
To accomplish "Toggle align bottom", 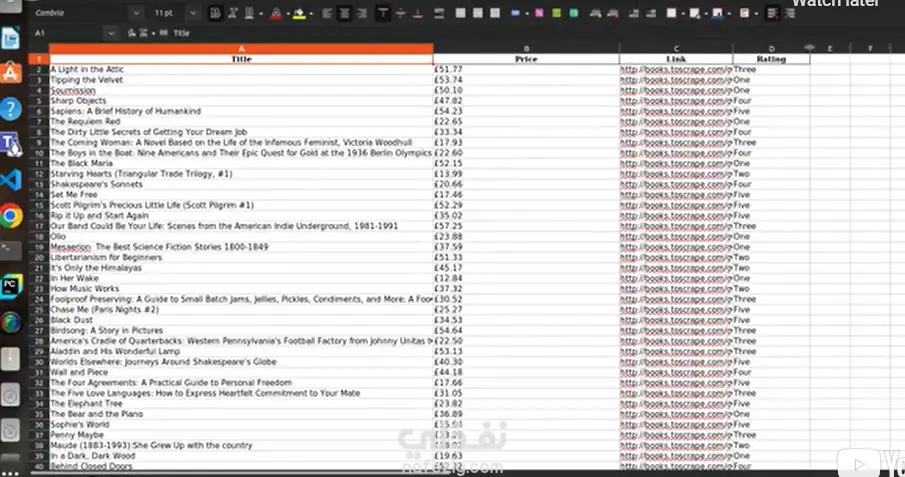I will click(x=417, y=13).
